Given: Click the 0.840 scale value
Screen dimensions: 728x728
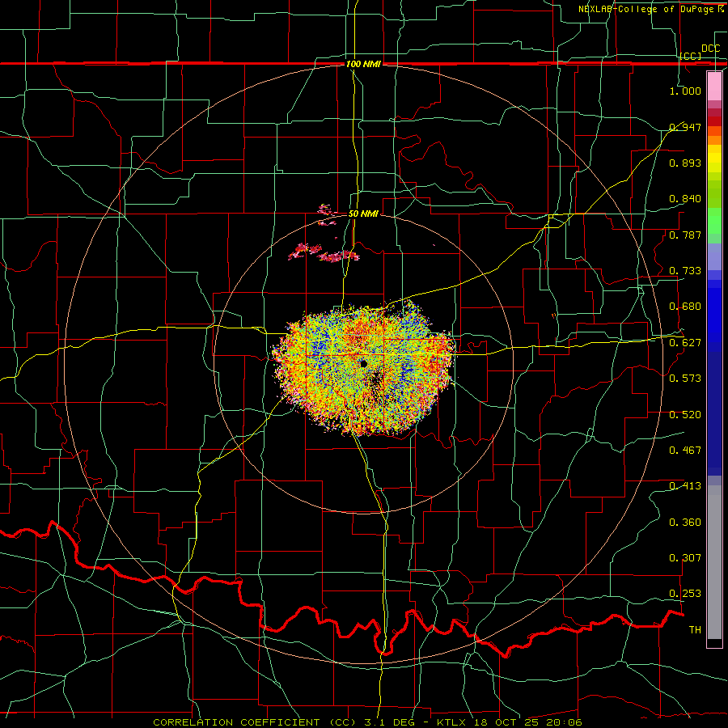Looking at the screenshot, I should click(685, 199).
